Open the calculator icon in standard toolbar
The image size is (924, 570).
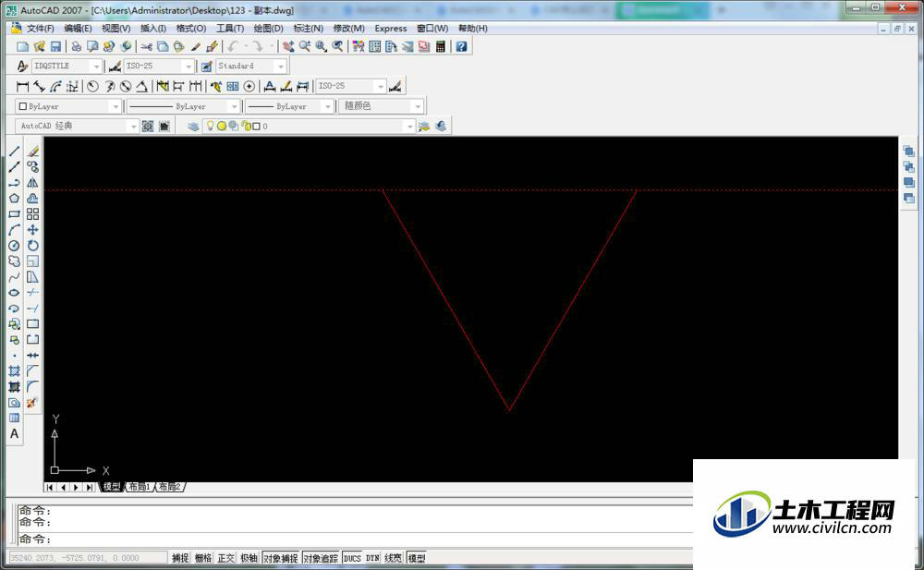click(x=440, y=46)
